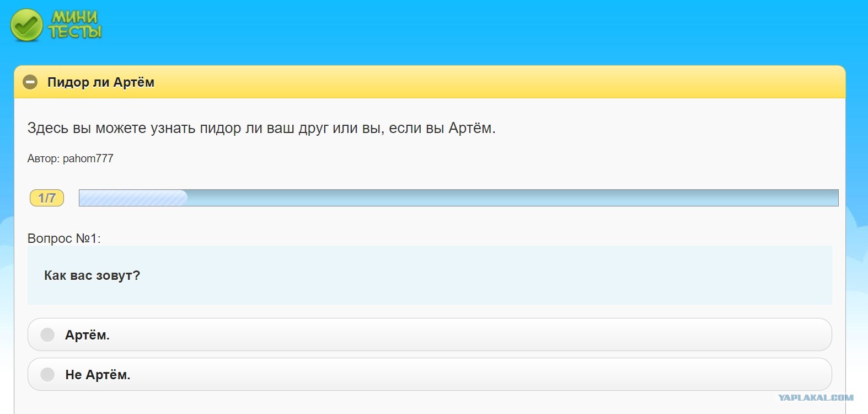Click the 'Вопрос №1:' label
This screenshot has width=868, height=414.
click(64, 238)
